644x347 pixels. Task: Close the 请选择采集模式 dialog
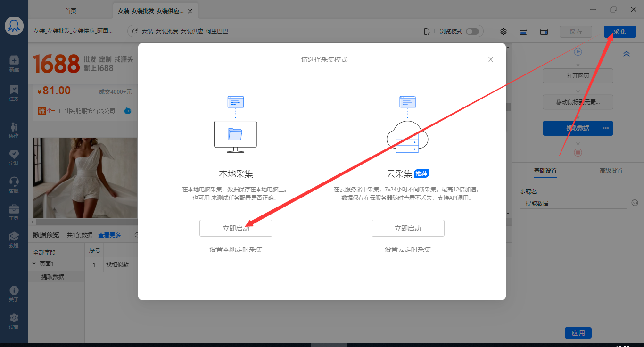pyautogui.click(x=491, y=59)
